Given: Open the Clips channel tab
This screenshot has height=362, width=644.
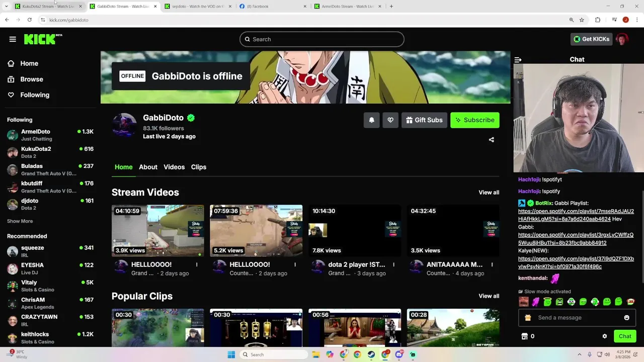Looking at the screenshot, I should (x=199, y=167).
